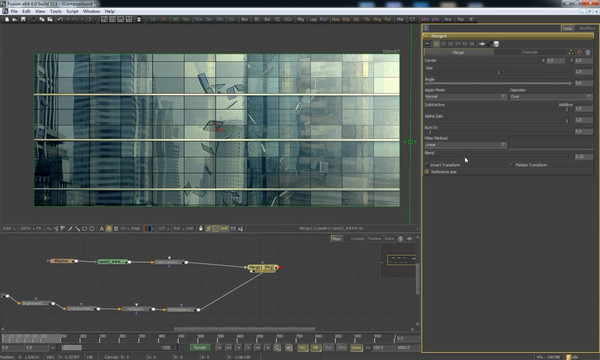600x360 pixels.
Task: Open the File menu
Action: pyautogui.click(x=14, y=11)
